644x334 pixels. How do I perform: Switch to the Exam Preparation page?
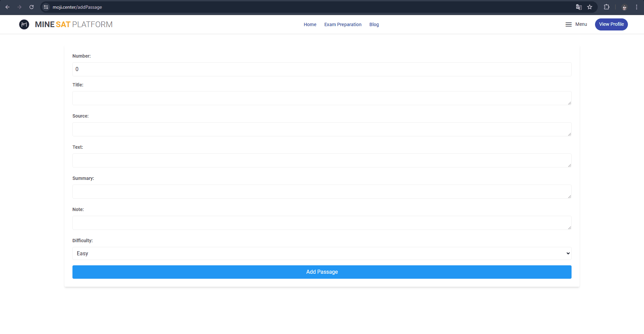[x=342, y=24]
